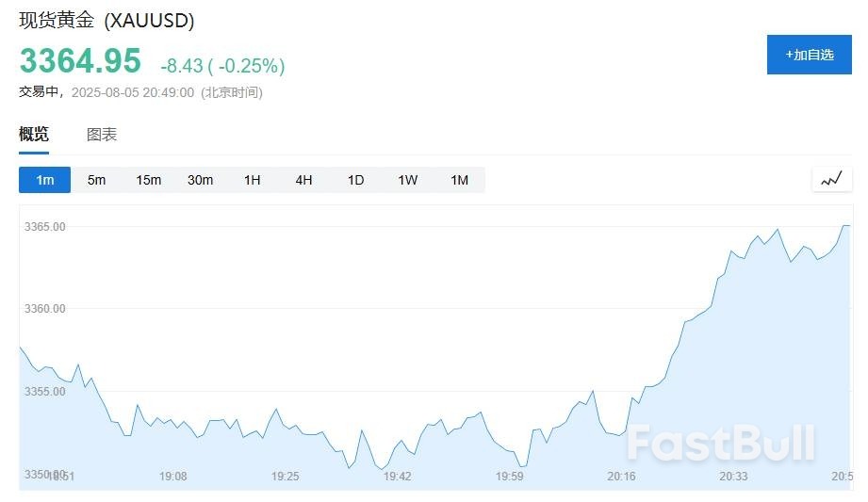Switch to the 图表 chart tab
The image size is (868, 502).
click(x=102, y=135)
